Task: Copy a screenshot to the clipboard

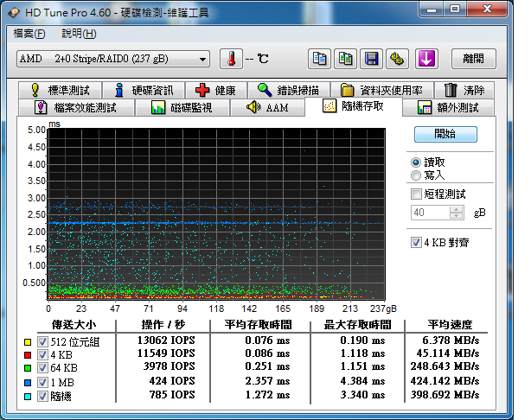Action: click(x=345, y=59)
